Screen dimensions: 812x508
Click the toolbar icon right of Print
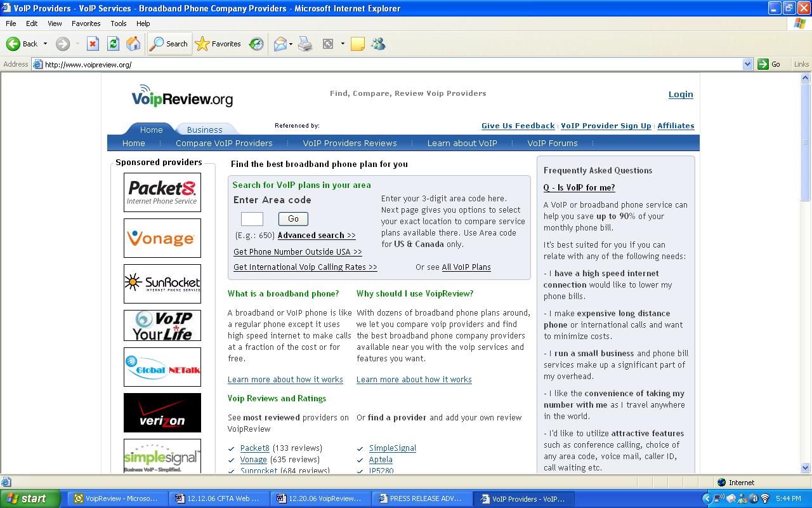click(x=328, y=44)
